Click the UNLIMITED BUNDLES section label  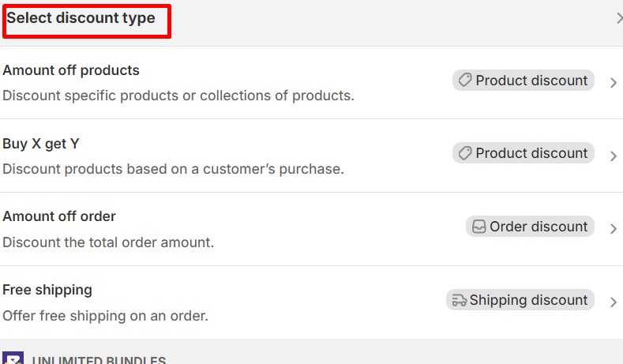click(x=99, y=360)
